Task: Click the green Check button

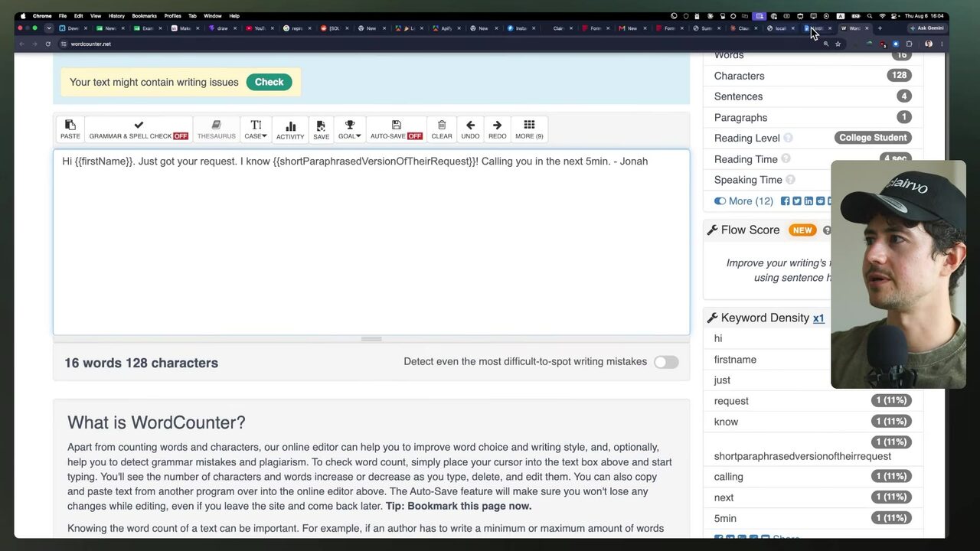Action: (x=269, y=82)
